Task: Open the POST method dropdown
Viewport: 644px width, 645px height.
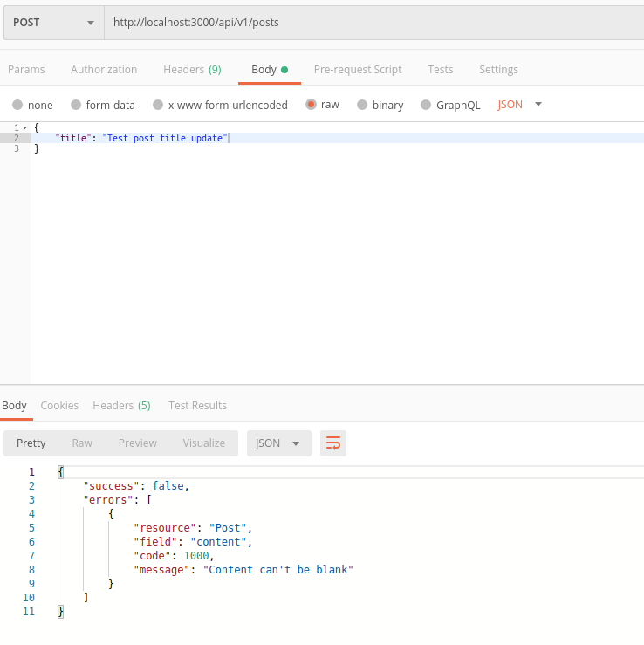Action: tap(53, 23)
